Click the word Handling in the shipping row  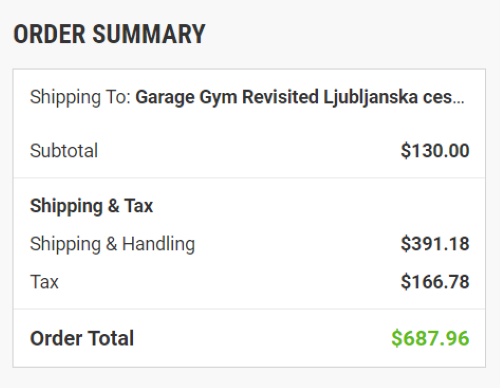pyautogui.click(x=158, y=244)
